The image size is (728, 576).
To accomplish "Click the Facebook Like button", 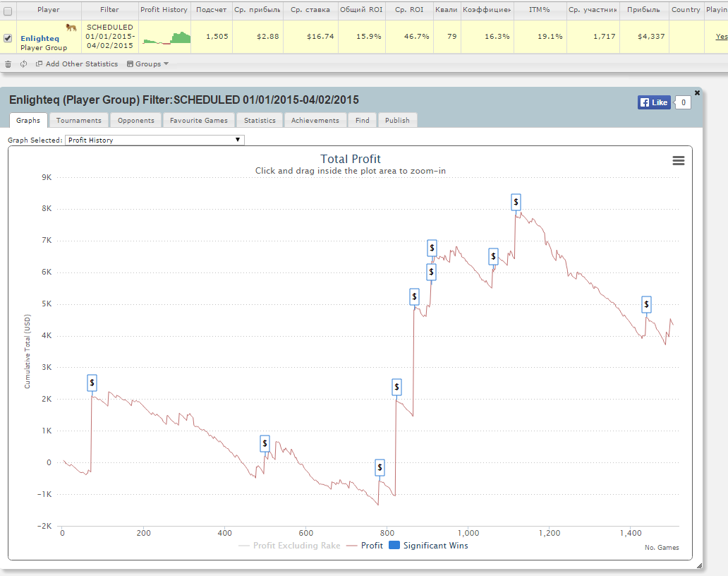I will coord(654,102).
